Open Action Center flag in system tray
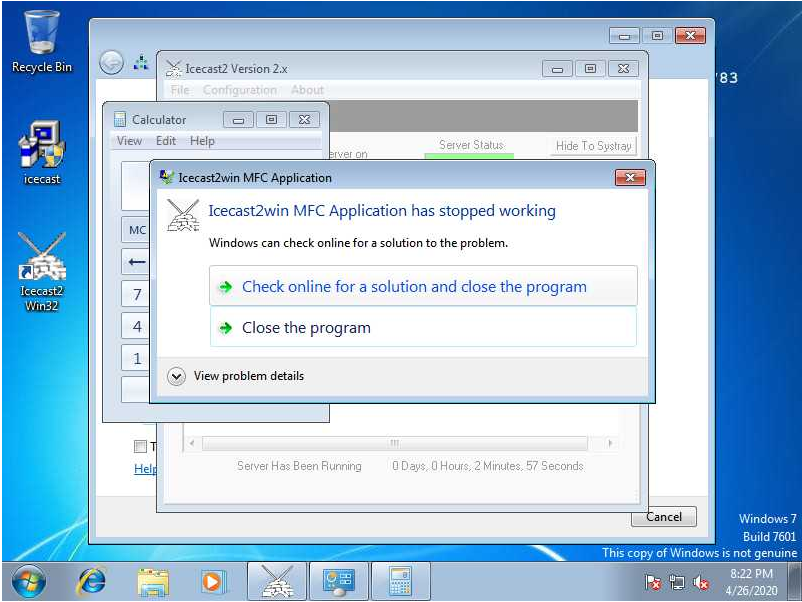Viewport: 802px width, 602px height. (653, 582)
